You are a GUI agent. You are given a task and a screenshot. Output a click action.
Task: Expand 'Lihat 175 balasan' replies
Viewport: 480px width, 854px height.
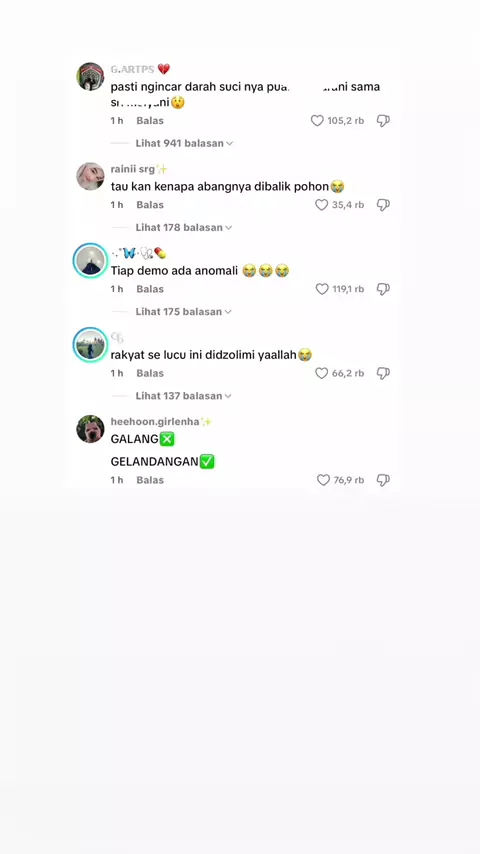pos(184,312)
